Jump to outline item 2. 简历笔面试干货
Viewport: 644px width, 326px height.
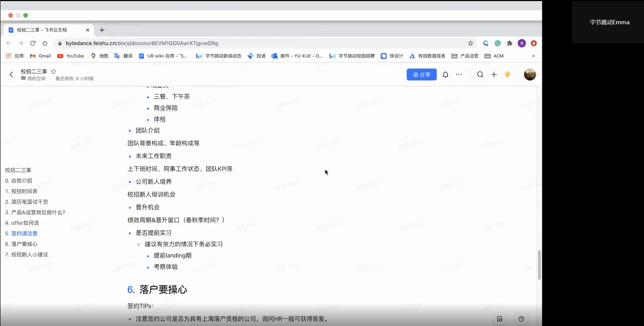coord(26,202)
